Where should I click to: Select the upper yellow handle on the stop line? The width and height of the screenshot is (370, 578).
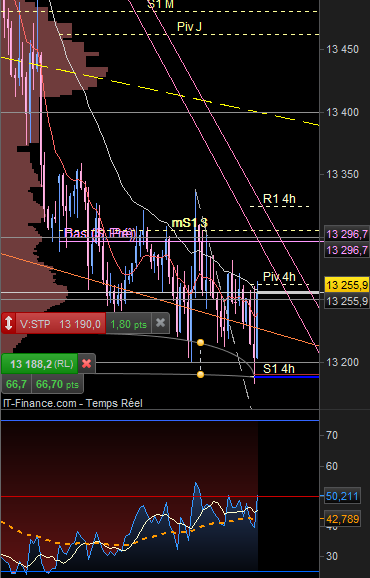tap(200, 342)
